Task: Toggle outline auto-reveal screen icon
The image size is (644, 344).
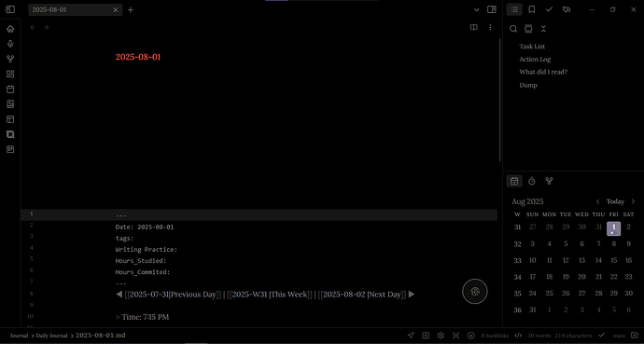Action: pos(528,29)
